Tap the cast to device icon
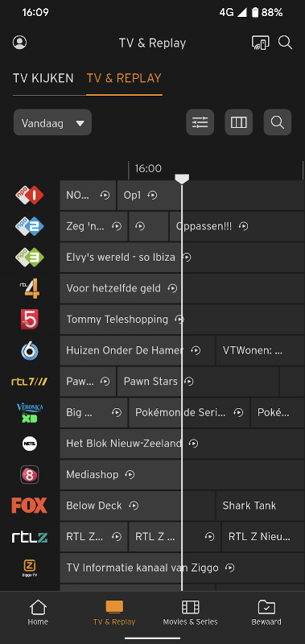305x644 pixels. pyautogui.click(x=260, y=43)
